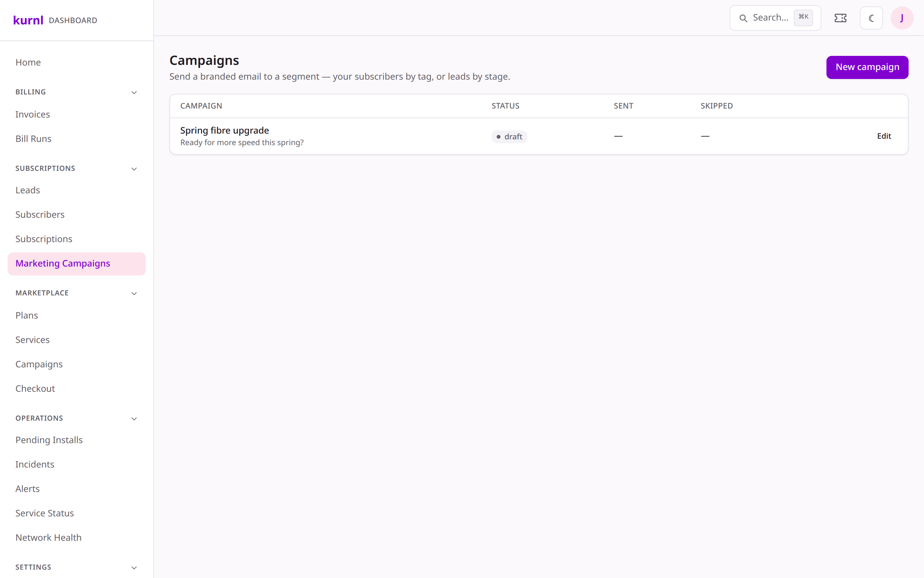Click the draft status badge

(509, 136)
